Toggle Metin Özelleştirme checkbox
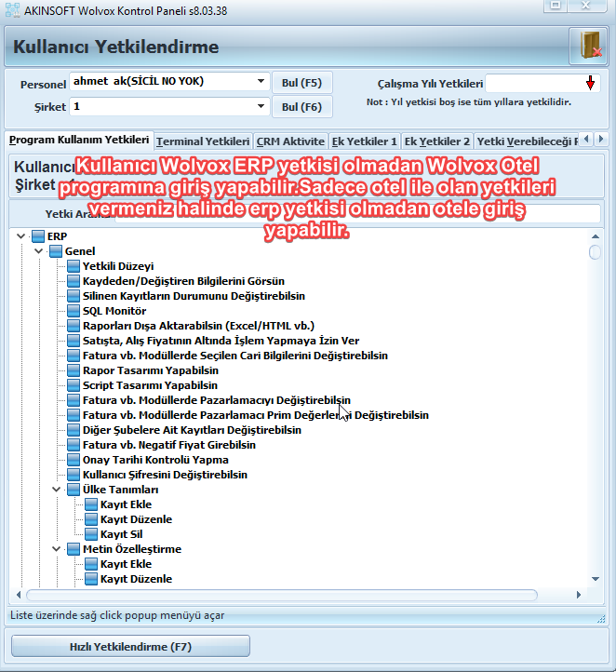616x672 pixels. click(74, 549)
